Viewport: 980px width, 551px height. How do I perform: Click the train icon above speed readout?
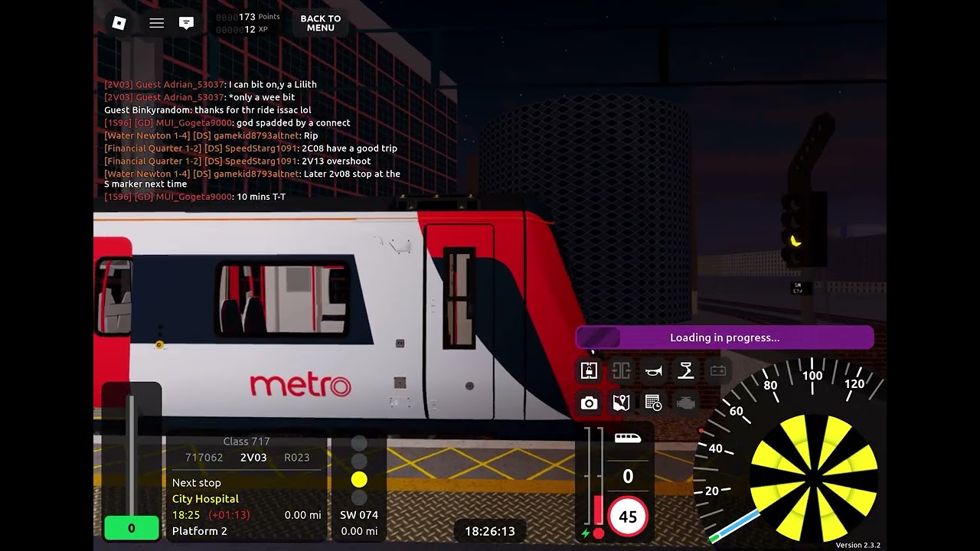click(628, 439)
